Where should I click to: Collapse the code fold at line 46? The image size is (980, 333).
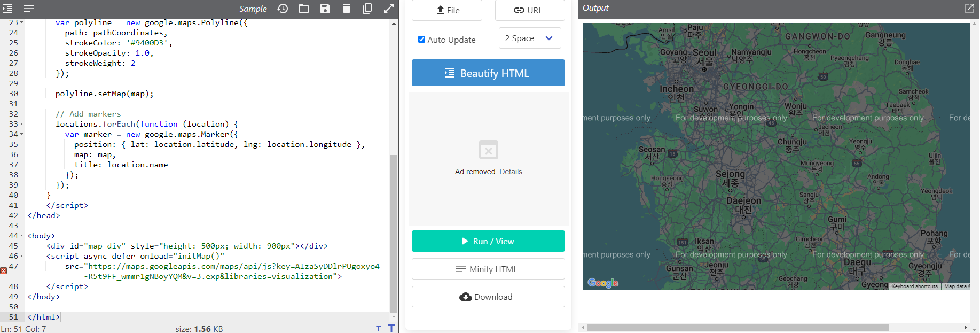coord(22,256)
